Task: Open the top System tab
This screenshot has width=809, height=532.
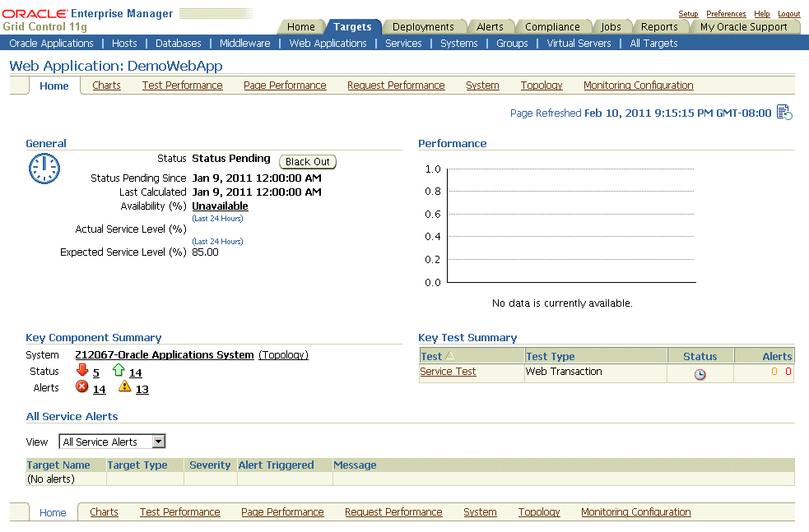Action: click(482, 85)
